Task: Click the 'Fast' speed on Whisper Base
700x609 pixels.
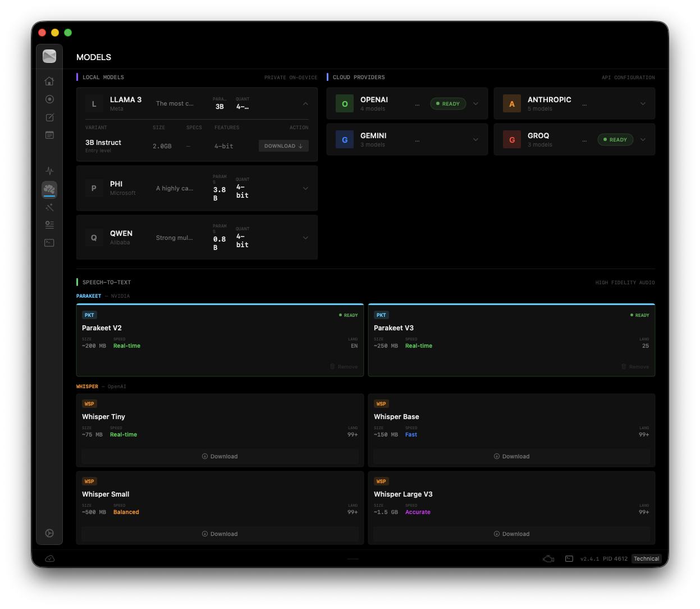Action: point(411,435)
